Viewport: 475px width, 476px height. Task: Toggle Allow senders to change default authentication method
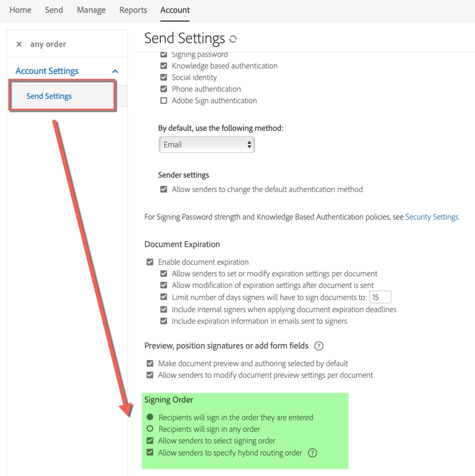pyautogui.click(x=164, y=189)
